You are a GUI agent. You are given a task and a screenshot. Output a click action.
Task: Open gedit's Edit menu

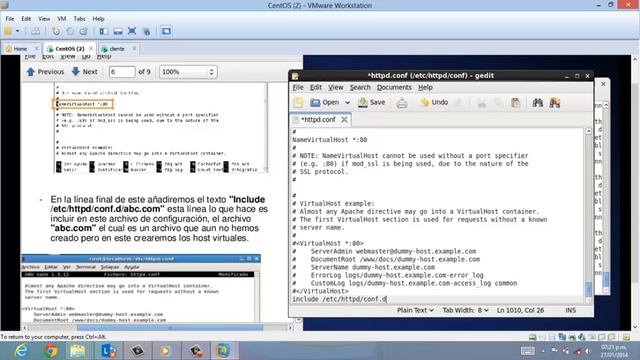[316, 87]
